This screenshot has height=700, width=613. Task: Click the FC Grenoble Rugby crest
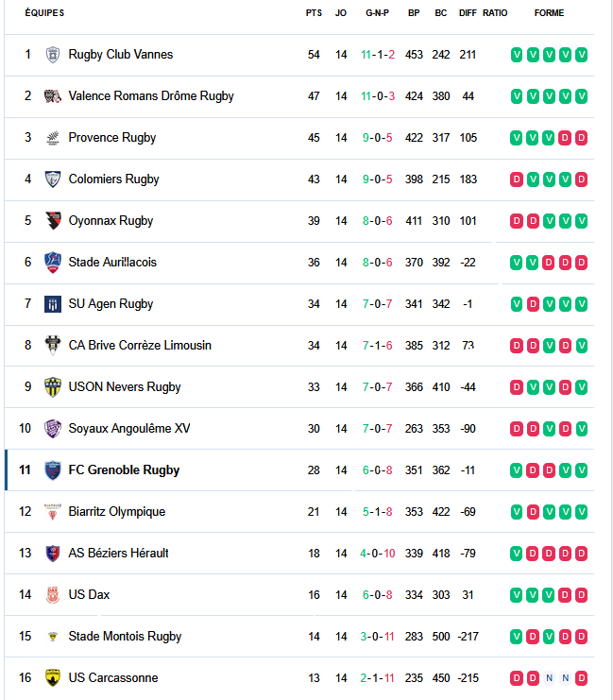[x=53, y=470]
